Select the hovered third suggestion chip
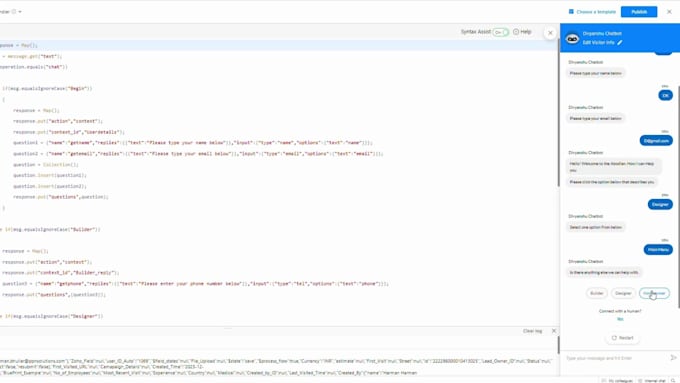 coord(654,293)
